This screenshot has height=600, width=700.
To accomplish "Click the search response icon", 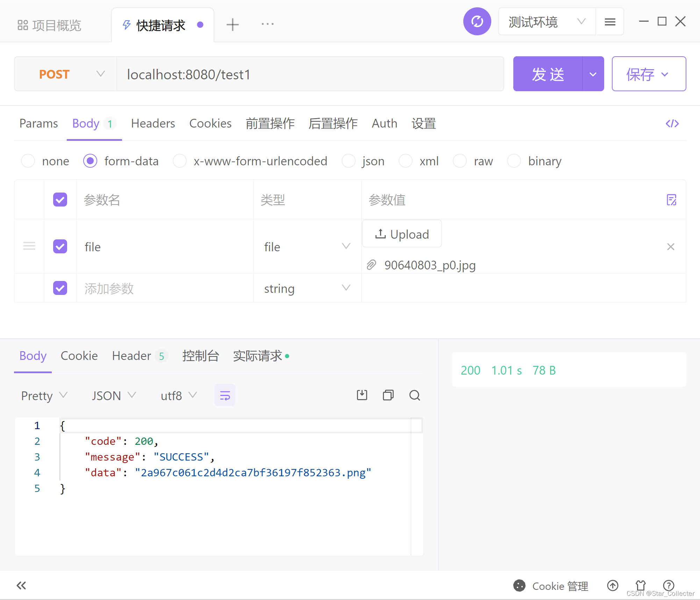I will tap(415, 396).
